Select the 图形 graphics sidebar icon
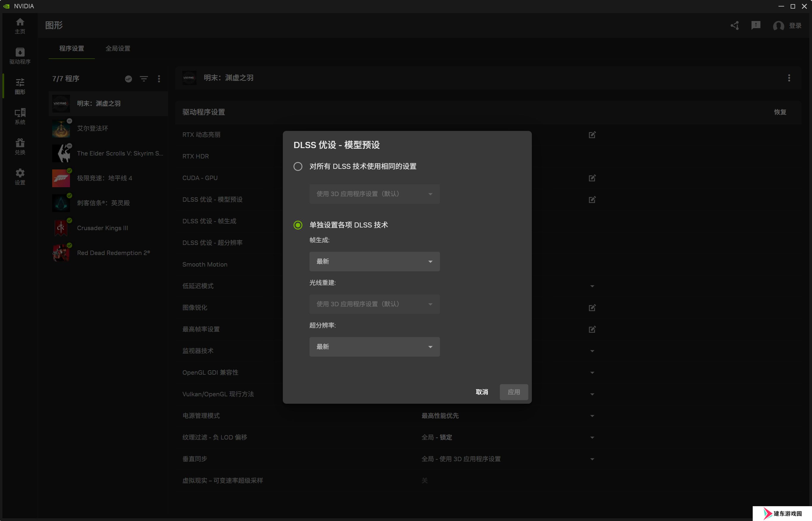 20,86
